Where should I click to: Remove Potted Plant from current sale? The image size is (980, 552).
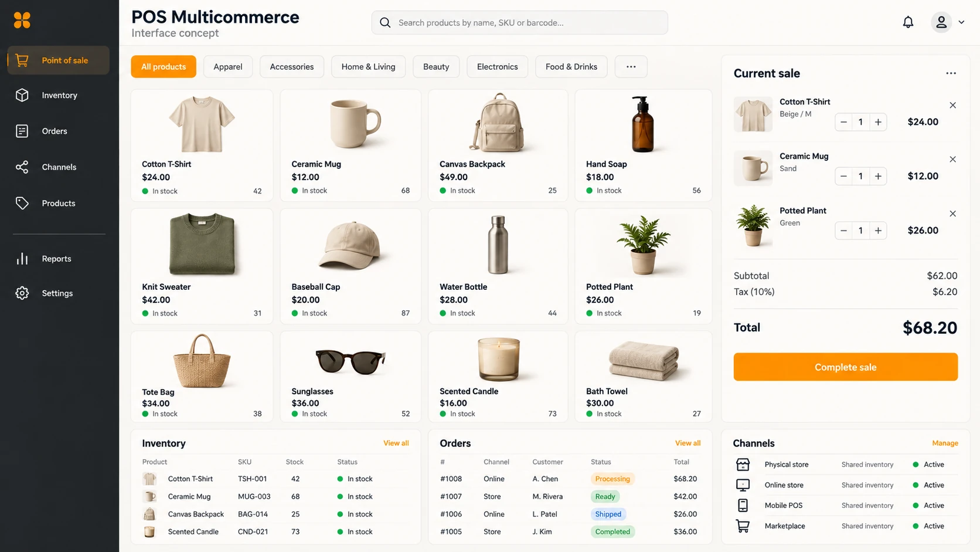pos(952,214)
